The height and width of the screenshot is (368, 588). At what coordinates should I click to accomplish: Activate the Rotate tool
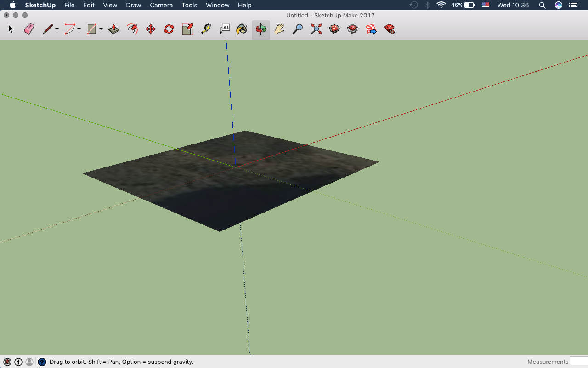(169, 29)
